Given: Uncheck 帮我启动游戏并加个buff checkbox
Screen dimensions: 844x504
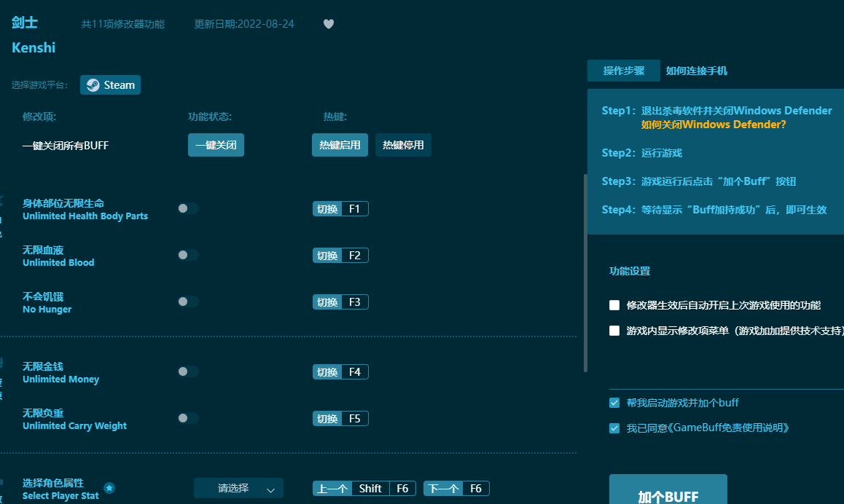Looking at the screenshot, I should [x=614, y=403].
